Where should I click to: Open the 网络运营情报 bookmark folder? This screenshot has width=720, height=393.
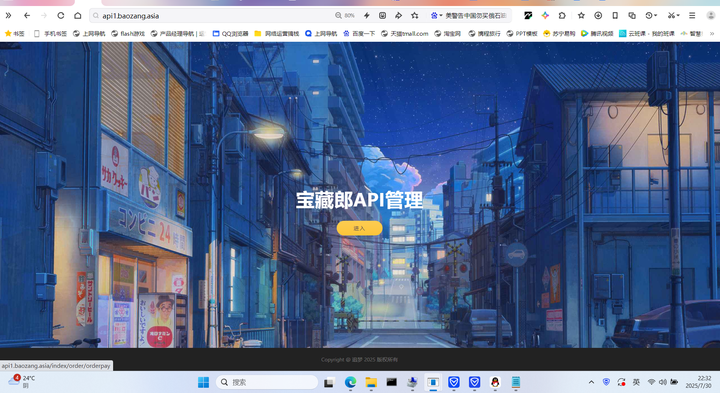(x=277, y=34)
